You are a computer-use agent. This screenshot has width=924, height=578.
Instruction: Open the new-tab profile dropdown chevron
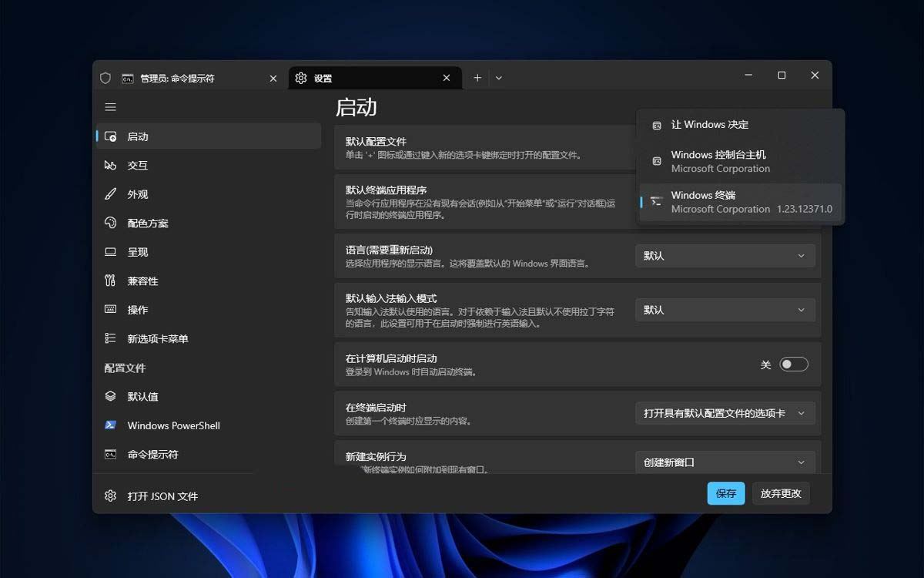coord(499,78)
